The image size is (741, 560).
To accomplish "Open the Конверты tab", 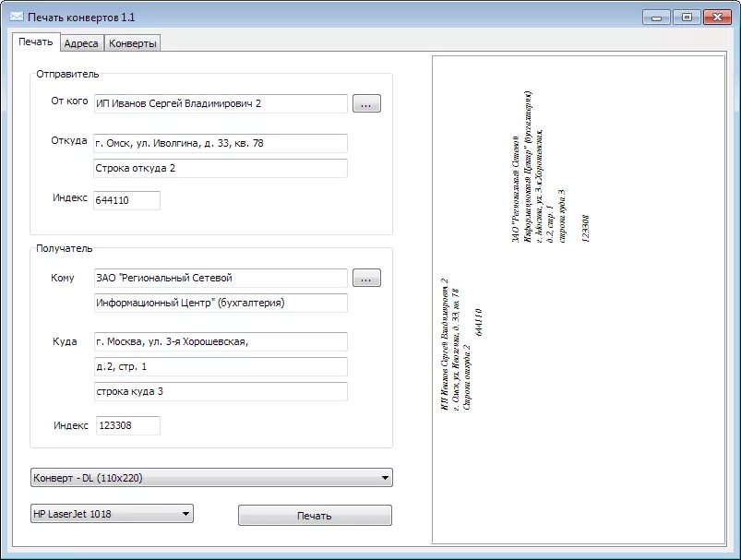I will click(132, 43).
